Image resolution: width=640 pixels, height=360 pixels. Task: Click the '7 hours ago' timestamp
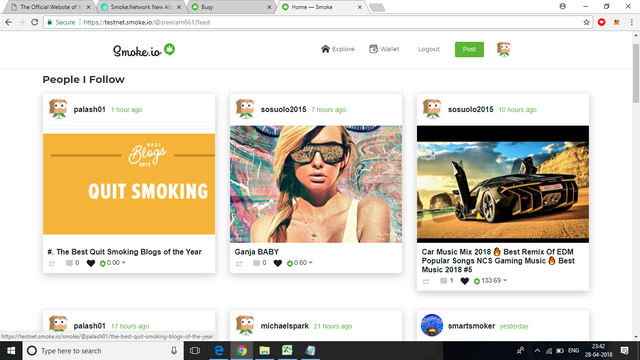coord(329,110)
